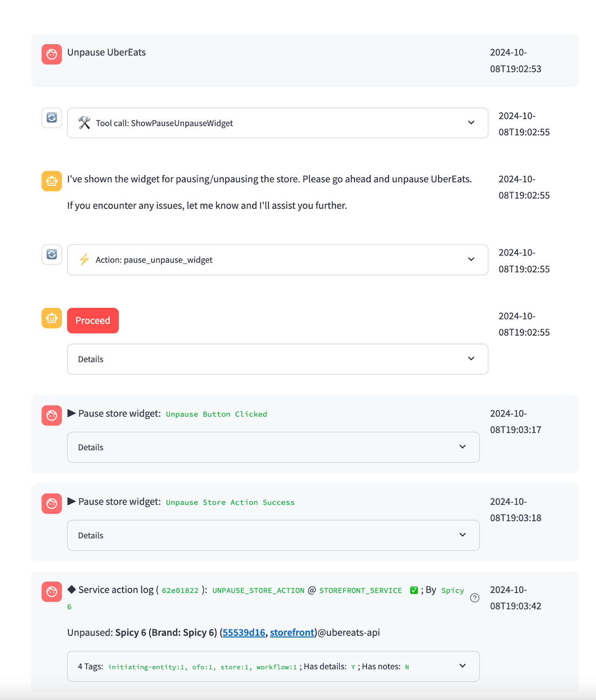Click the UNPAUSE_STORE_ACTION label

tap(258, 591)
